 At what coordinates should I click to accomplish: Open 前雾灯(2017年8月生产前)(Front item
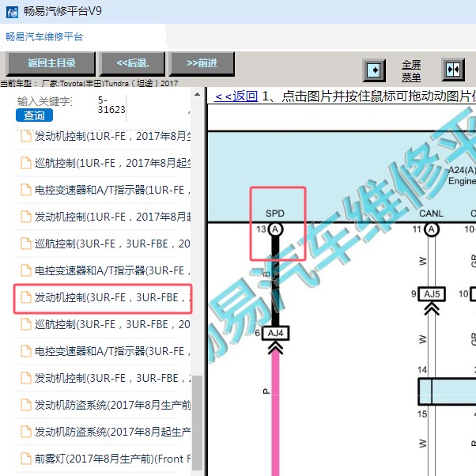(x=106, y=459)
